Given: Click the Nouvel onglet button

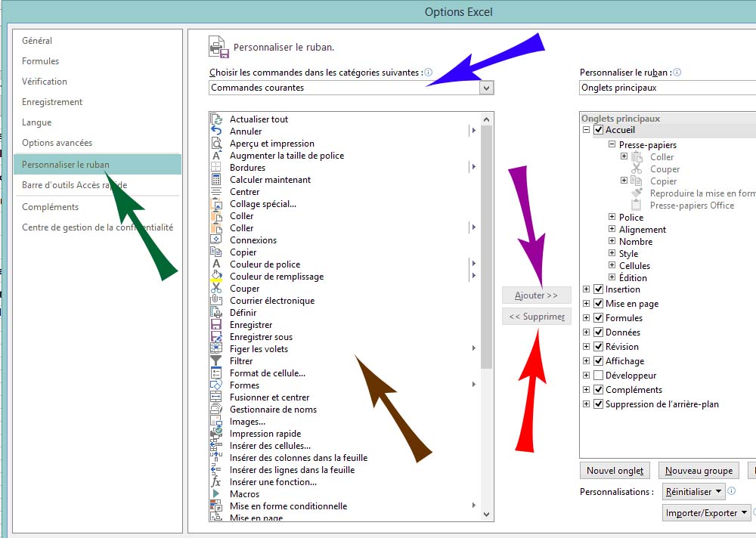Looking at the screenshot, I should [615, 471].
